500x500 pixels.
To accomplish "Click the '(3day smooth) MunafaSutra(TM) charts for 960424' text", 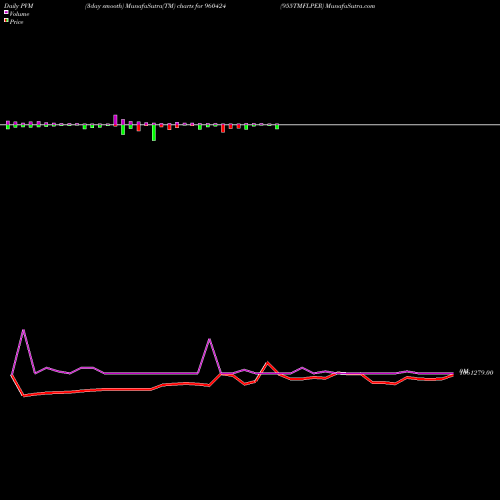I will pyautogui.click(x=155, y=6).
